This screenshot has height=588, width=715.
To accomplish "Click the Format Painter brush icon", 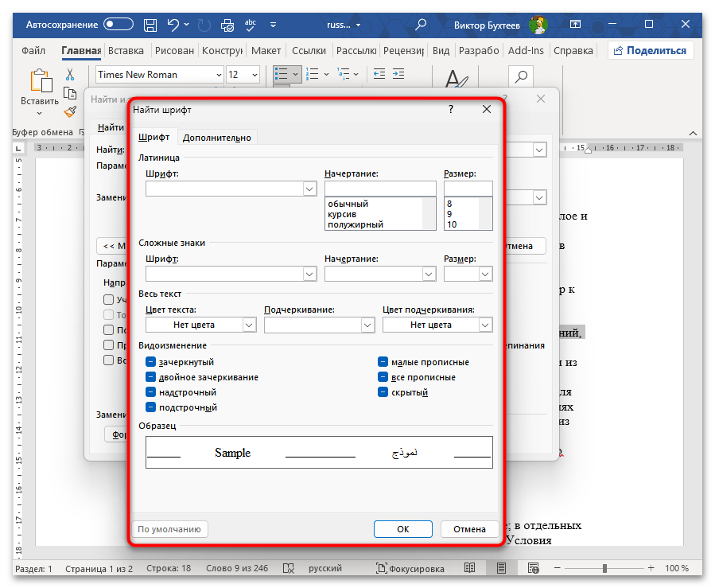I will (x=70, y=111).
